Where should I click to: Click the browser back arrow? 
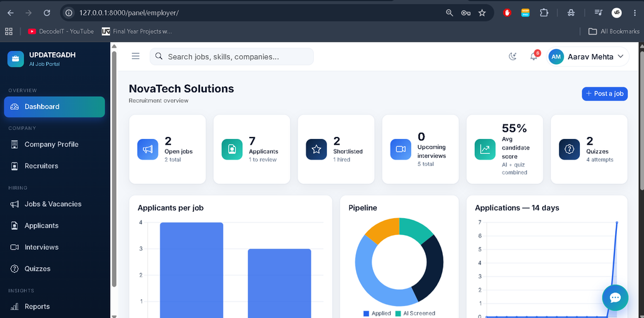[x=10, y=13]
